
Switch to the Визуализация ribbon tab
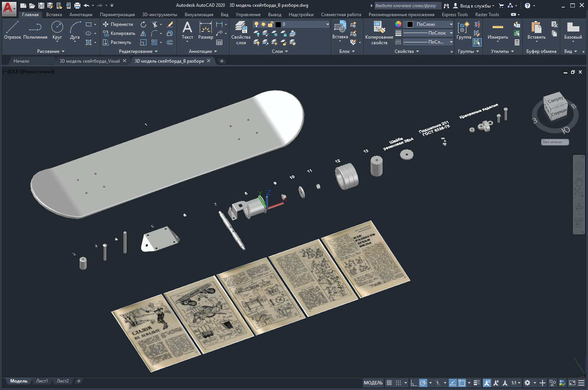point(199,15)
